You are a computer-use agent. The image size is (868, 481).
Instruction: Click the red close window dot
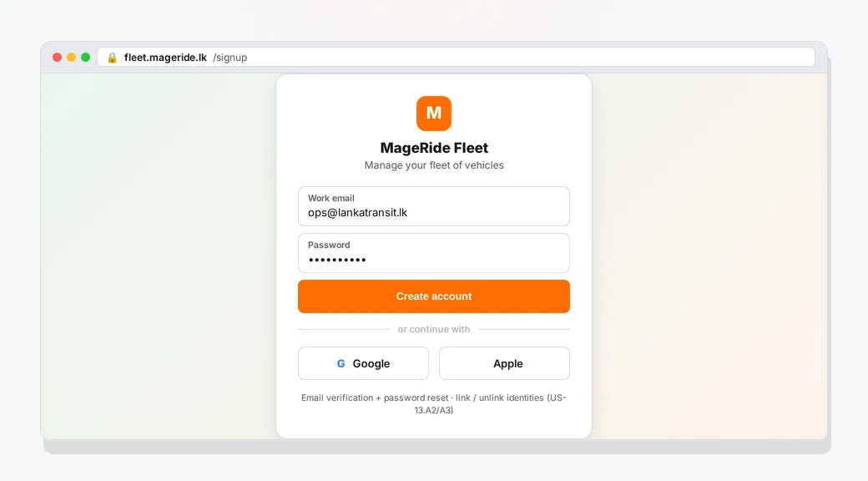tap(57, 57)
